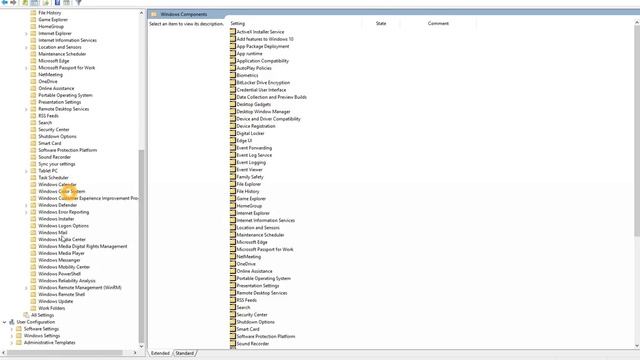Click folder icon beside Portable Operating System in right list
The width and height of the screenshot is (640, 360).
[x=233, y=278]
